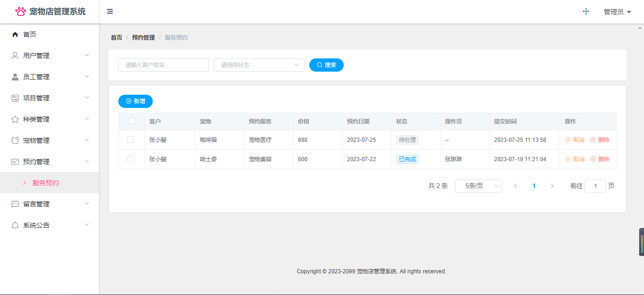Select the checkbox for the 哈士奇 row
Image resolution: width=644 pixels, height=295 pixels.
point(131,159)
